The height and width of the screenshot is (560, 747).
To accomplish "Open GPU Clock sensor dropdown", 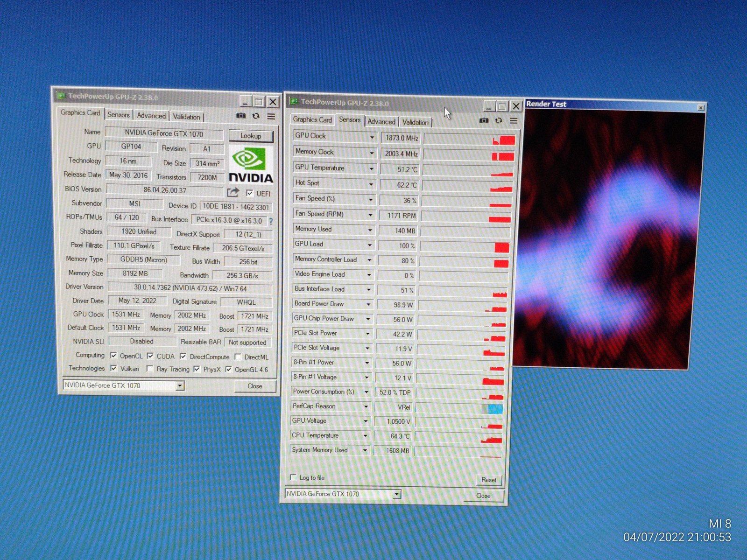I will 372,137.
